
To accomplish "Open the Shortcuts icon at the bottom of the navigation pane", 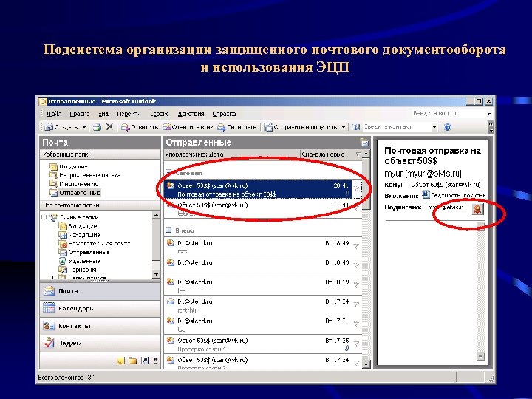I will coord(145,361).
